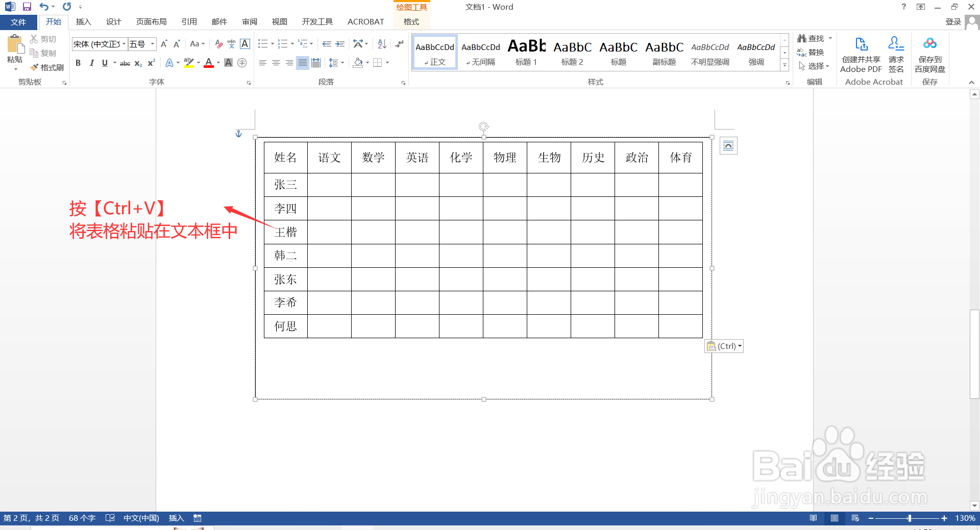Click the Request Signatures icon

pyautogui.click(x=896, y=55)
